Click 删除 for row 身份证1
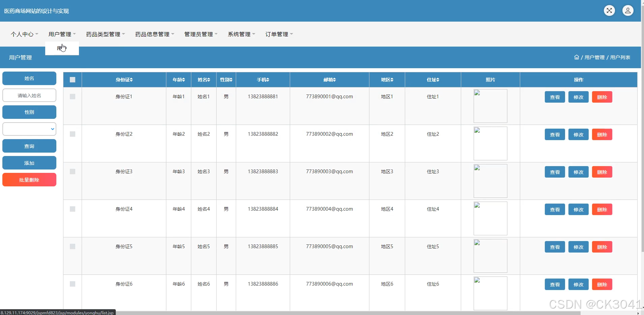Screen dimensions: 644x315 (x=602, y=97)
